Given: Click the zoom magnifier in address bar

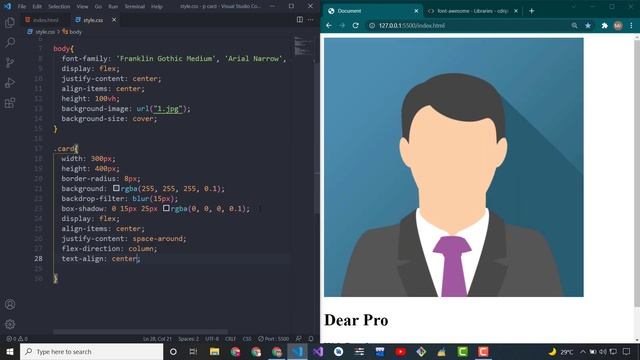Looking at the screenshot, I should click(574, 25).
